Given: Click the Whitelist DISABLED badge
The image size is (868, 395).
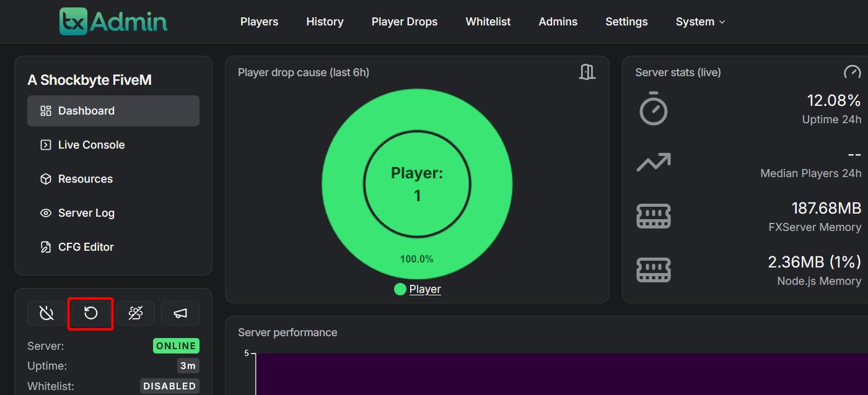Looking at the screenshot, I should (x=170, y=386).
